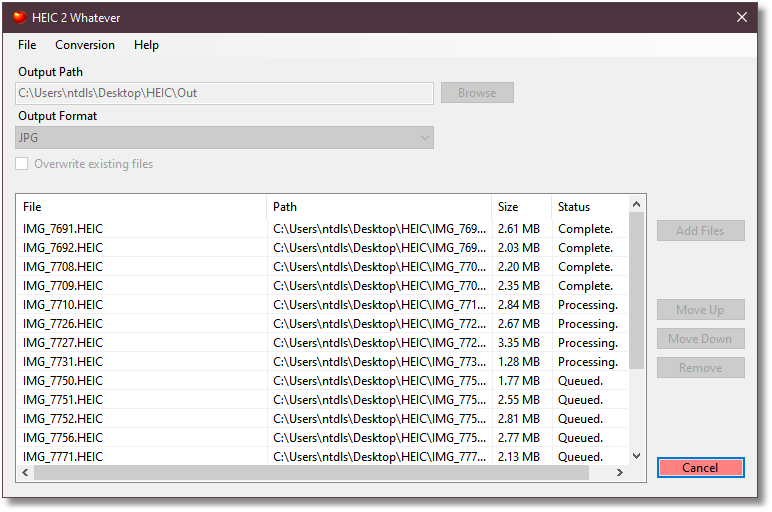Click the 2.35 MB size cell
772x512 pixels.
pos(518,286)
